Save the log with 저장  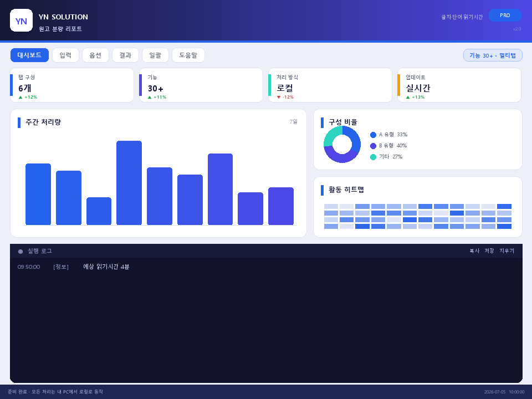point(489,250)
